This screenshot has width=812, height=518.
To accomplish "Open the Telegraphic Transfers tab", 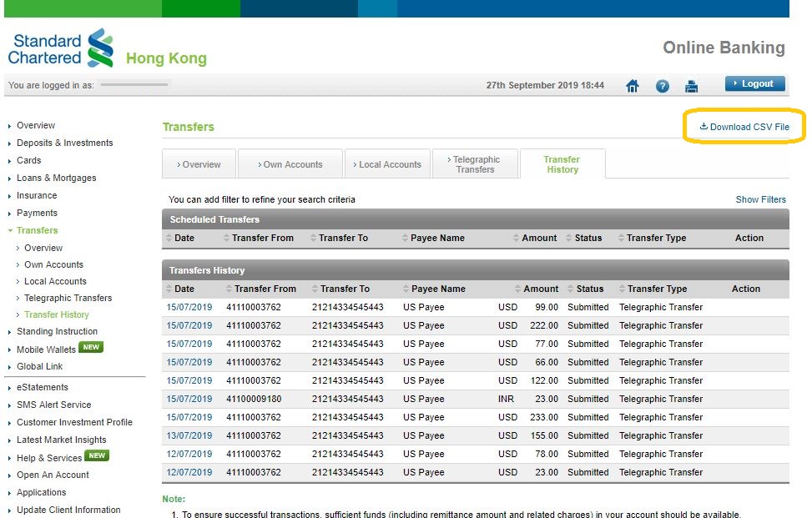I will pos(474,163).
